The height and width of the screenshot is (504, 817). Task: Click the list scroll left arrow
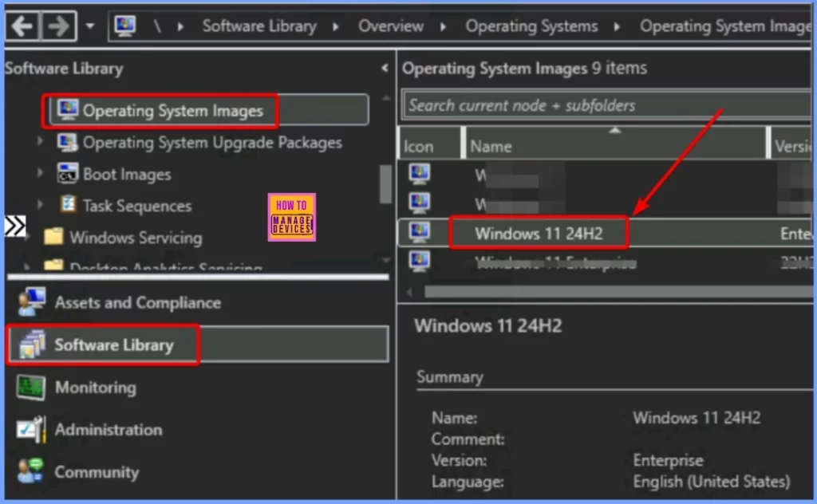click(409, 292)
